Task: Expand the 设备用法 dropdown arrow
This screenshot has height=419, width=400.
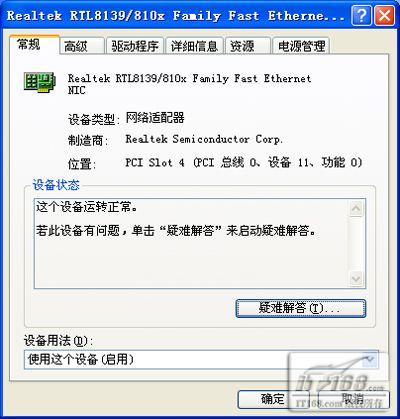Action: pyautogui.click(x=370, y=360)
